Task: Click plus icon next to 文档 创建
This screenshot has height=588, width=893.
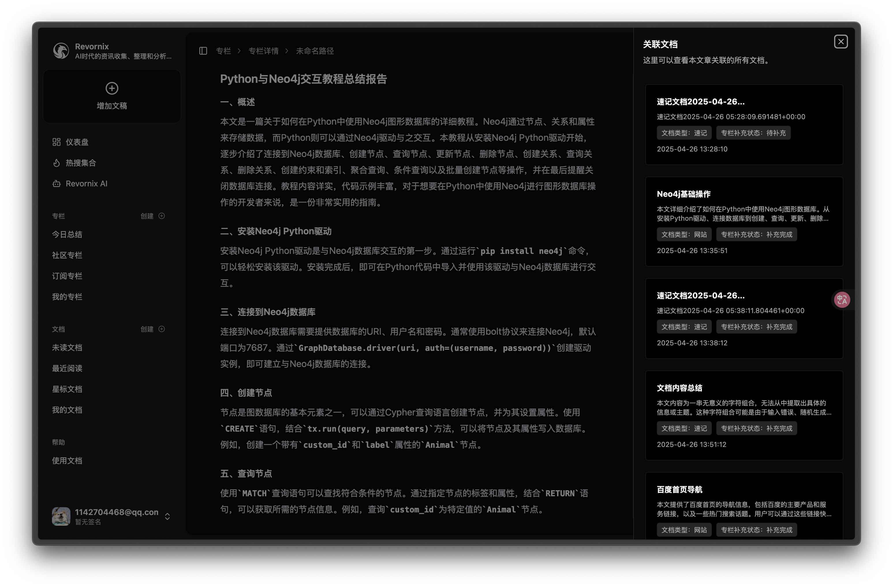Action: coord(162,329)
